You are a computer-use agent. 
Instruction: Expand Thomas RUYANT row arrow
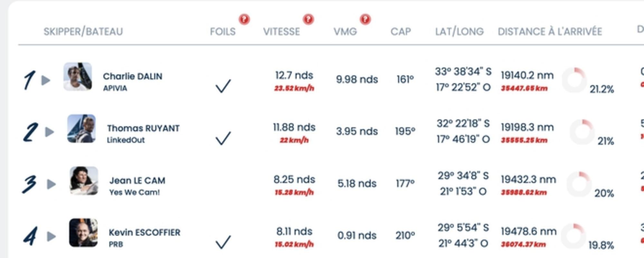coord(49,132)
